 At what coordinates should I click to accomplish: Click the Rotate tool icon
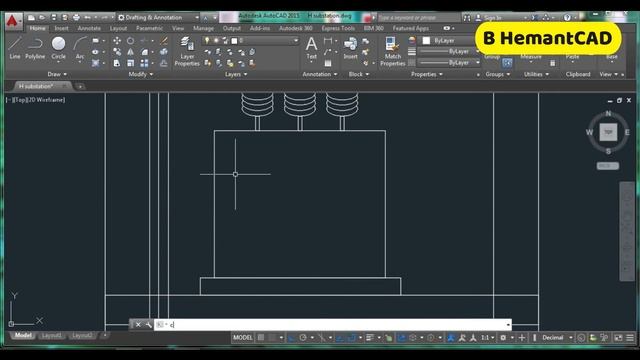(x=130, y=41)
